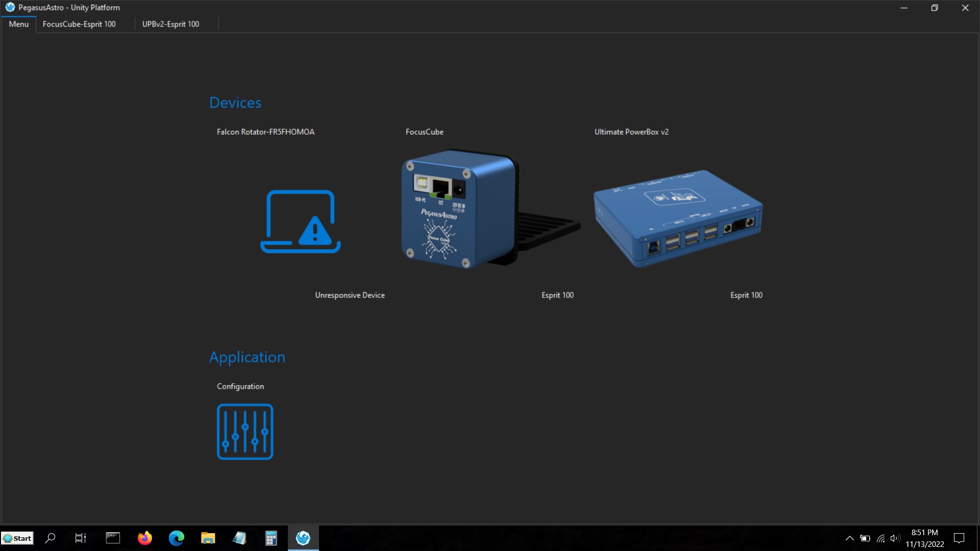Click the Falcon Rotator-FR5FHOMOA label
Viewport: 980px width, 551px height.
265,132
